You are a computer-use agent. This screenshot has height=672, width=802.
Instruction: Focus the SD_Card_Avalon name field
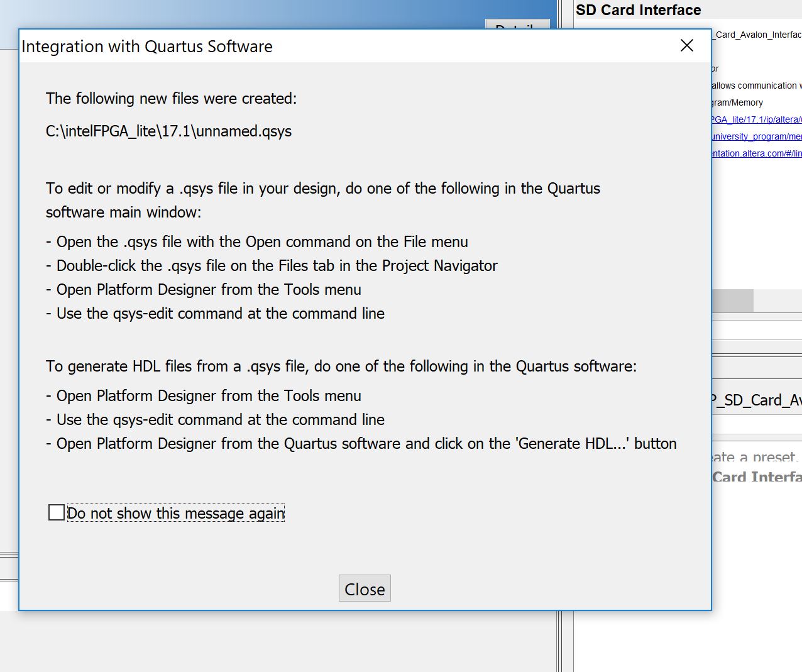(757, 400)
